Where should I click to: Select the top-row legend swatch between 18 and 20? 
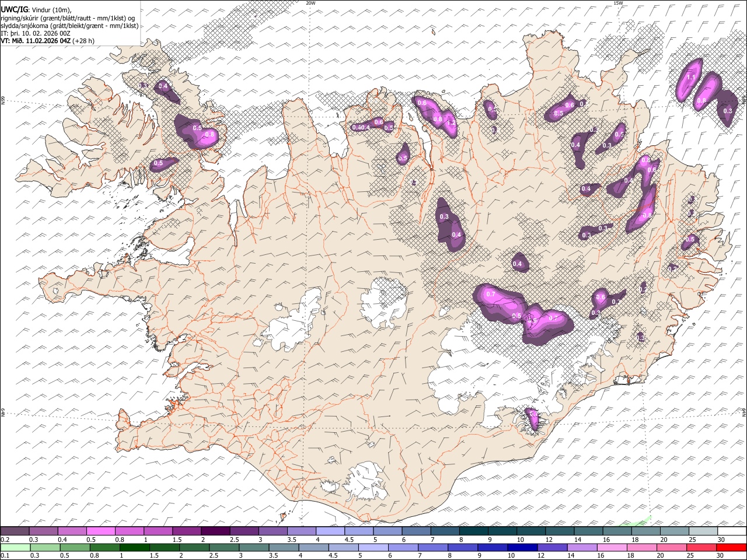(x=646, y=531)
